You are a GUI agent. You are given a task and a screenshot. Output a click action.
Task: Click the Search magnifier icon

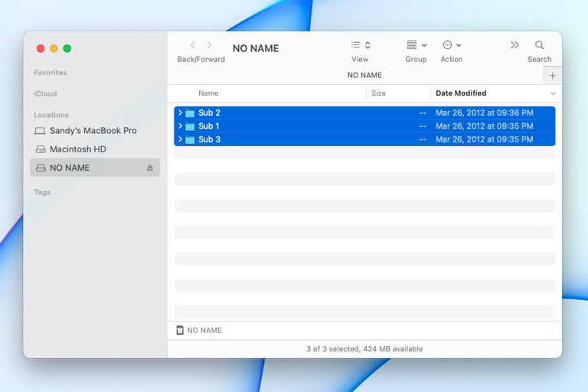click(x=539, y=45)
